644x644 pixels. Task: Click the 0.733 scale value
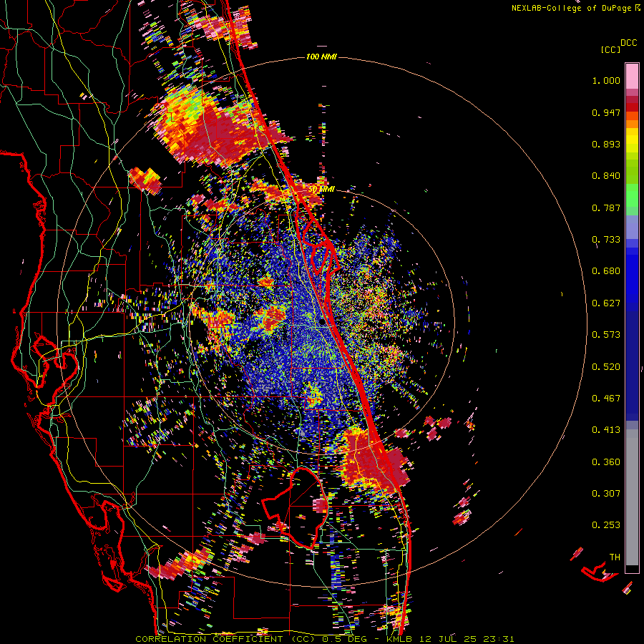pyautogui.click(x=606, y=240)
